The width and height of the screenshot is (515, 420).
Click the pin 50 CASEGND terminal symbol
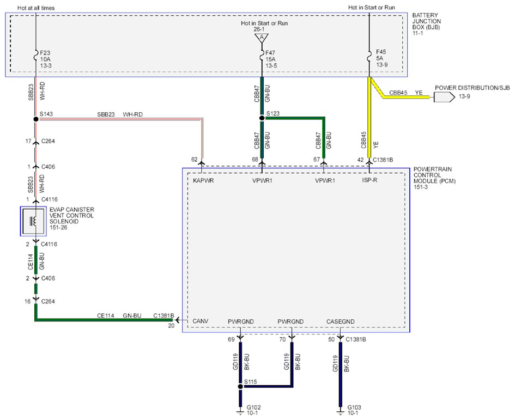click(341, 338)
